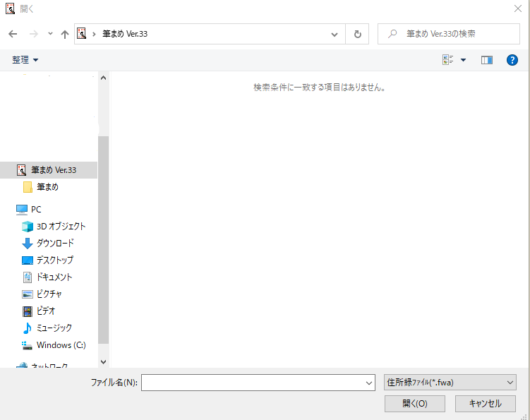Click the forward navigation arrow
Viewport: 530px width, 420px height.
point(33,34)
